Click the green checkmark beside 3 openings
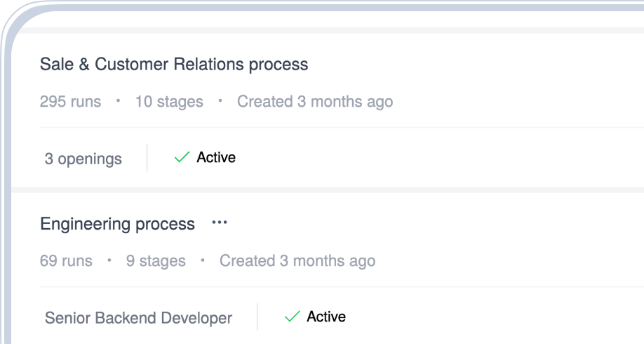 pyautogui.click(x=182, y=158)
